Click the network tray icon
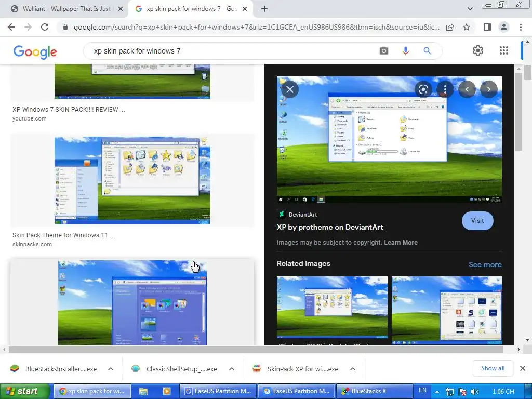This screenshot has width=532, height=399. pos(449,392)
